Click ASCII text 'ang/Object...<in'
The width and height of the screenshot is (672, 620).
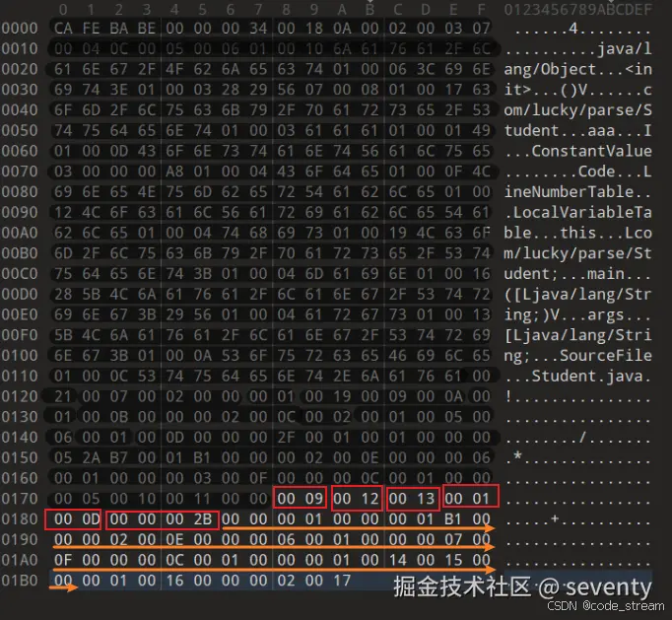click(577, 69)
